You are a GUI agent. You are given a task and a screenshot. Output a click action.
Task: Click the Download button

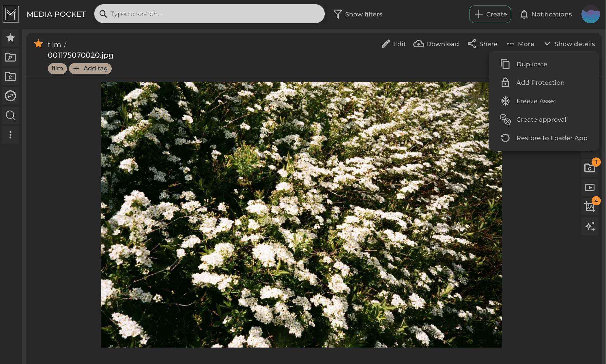[436, 44]
